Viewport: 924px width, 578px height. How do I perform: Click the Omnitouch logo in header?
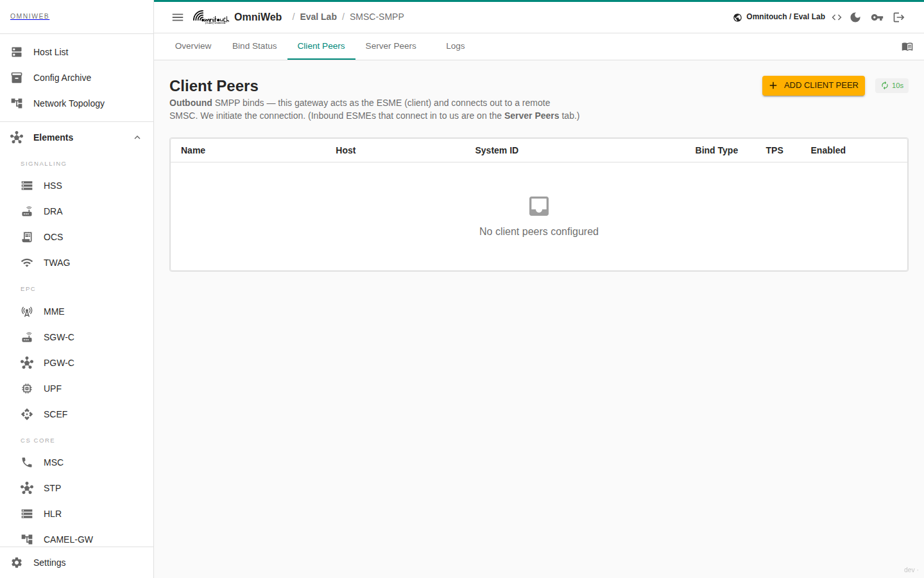pyautogui.click(x=211, y=17)
